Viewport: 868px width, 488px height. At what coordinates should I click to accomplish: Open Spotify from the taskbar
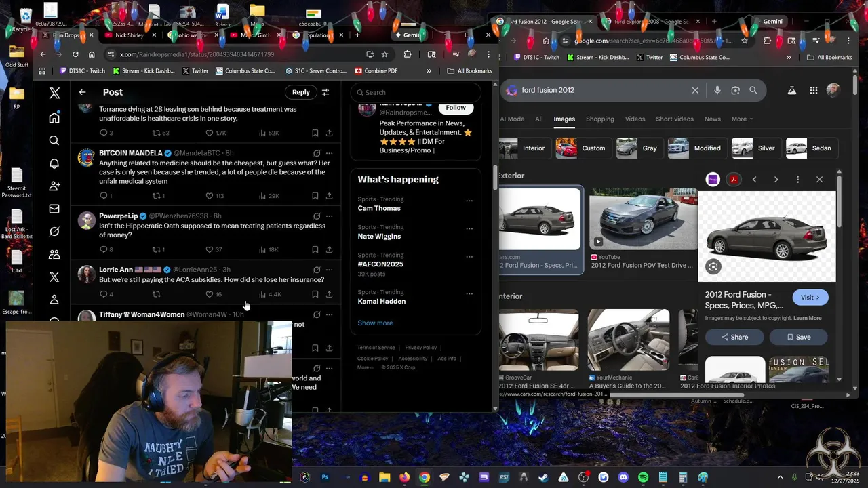tap(643, 477)
